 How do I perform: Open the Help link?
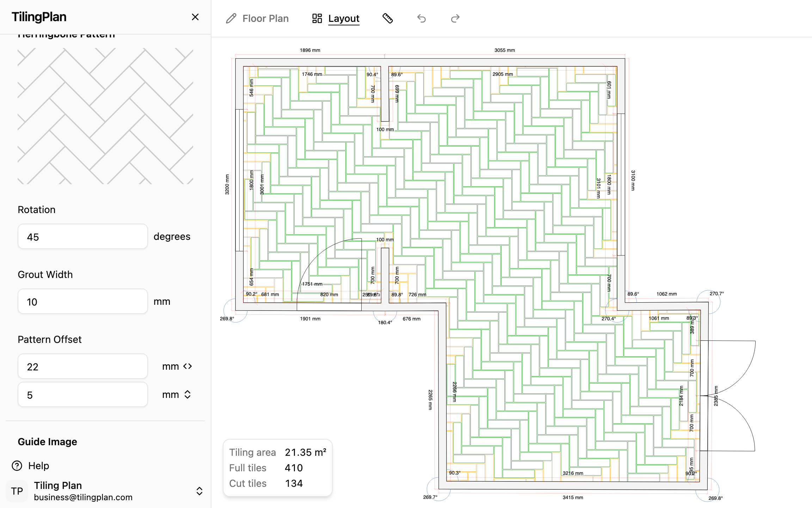39,466
